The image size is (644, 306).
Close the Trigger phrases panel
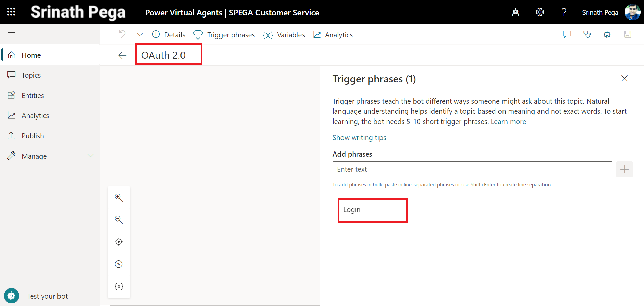(x=624, y=78)
